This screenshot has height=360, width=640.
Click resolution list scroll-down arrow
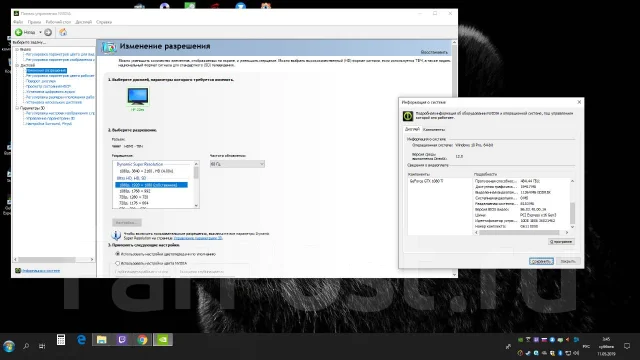(196, 205)
